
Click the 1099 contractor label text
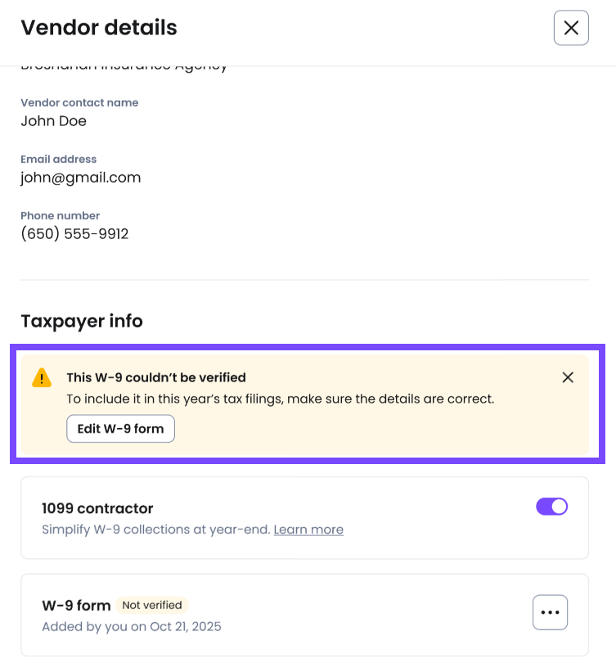coord(97,508)
